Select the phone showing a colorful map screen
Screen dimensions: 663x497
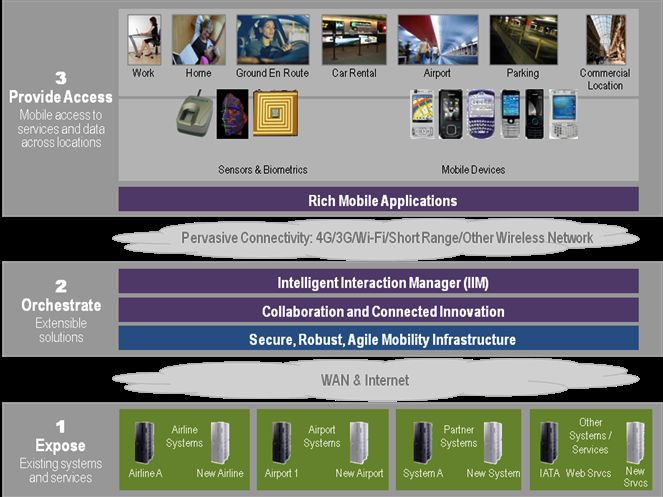tap(422, 114)
